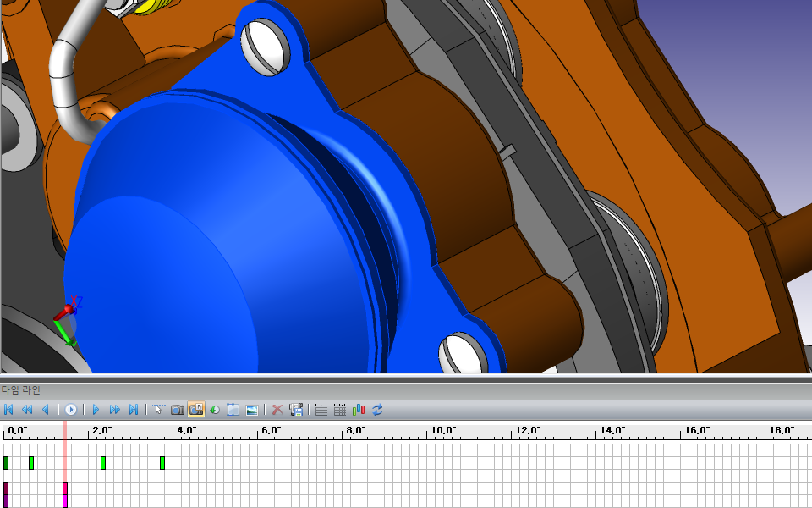The image size is (812, 508).
Task: Step one frame forward
Action: pyautogui.click(x=96, y=410)
